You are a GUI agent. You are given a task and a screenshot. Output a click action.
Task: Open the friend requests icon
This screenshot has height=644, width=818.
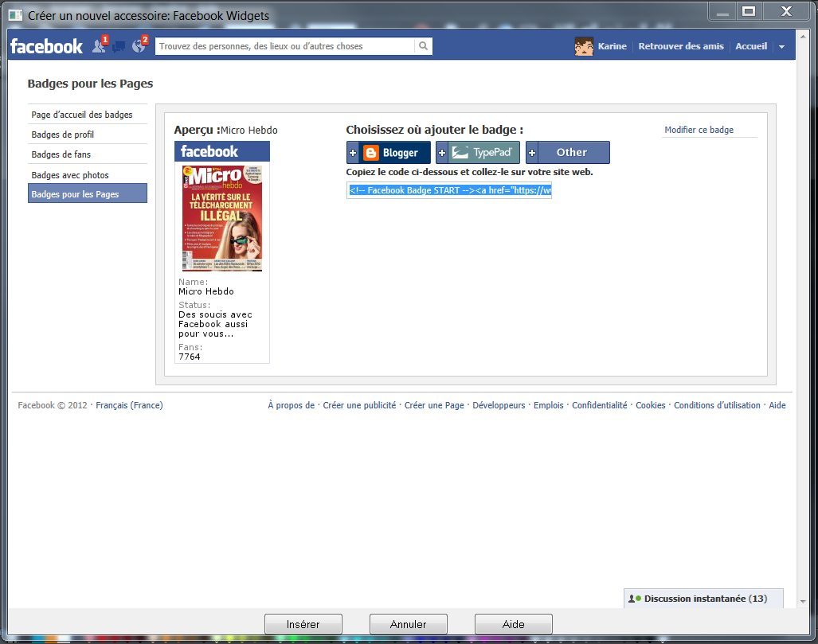(100, 45)
